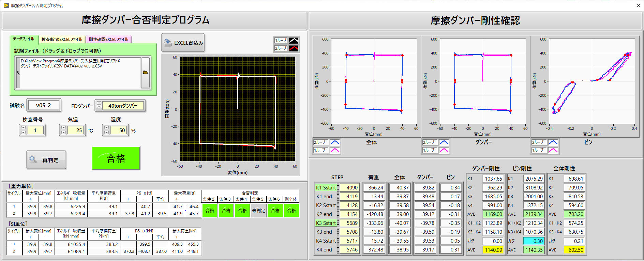Click blue 2ループ legend icon under 全体 graph
The image size is (644, 261).
point(335,142)
